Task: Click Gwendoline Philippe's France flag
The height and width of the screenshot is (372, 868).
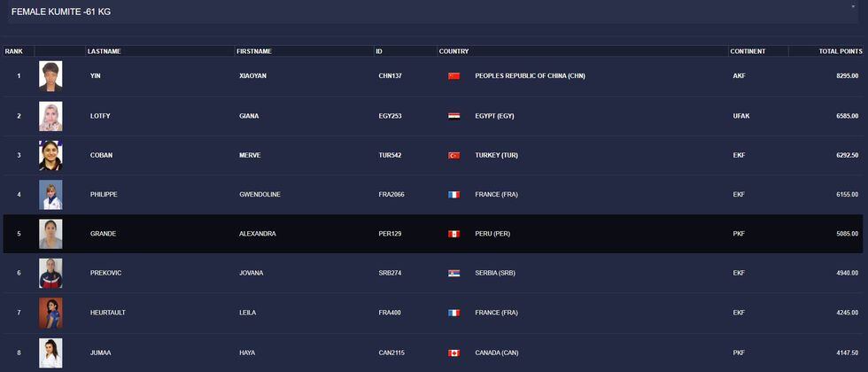Action: tap(454, 195)
